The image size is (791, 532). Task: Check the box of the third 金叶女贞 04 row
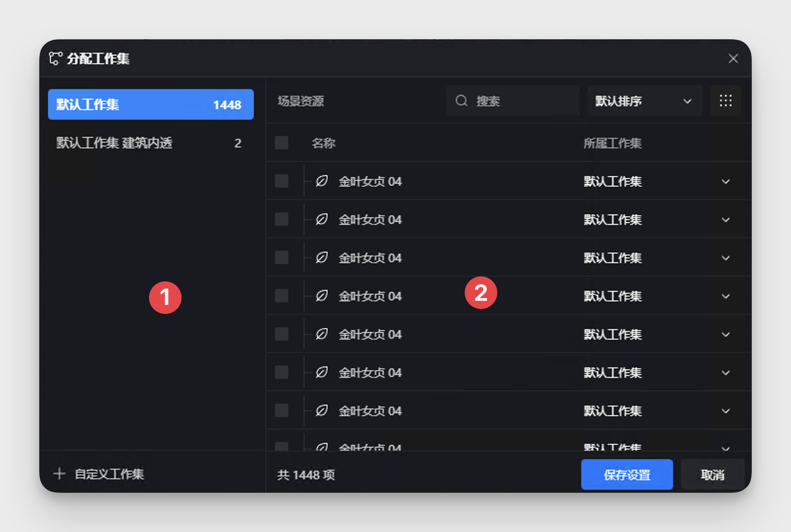pos(282,257)
